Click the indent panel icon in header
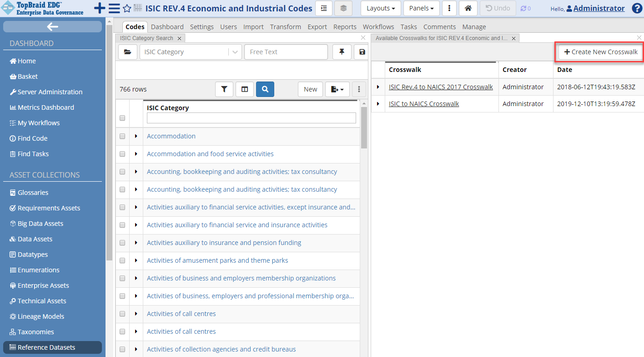This screenshot has height=357, width=644. click(x=323, y=8)
